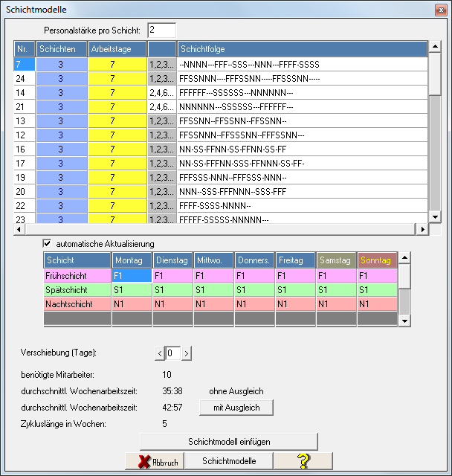Click up arrow of weekday table scrollbar

404,258
